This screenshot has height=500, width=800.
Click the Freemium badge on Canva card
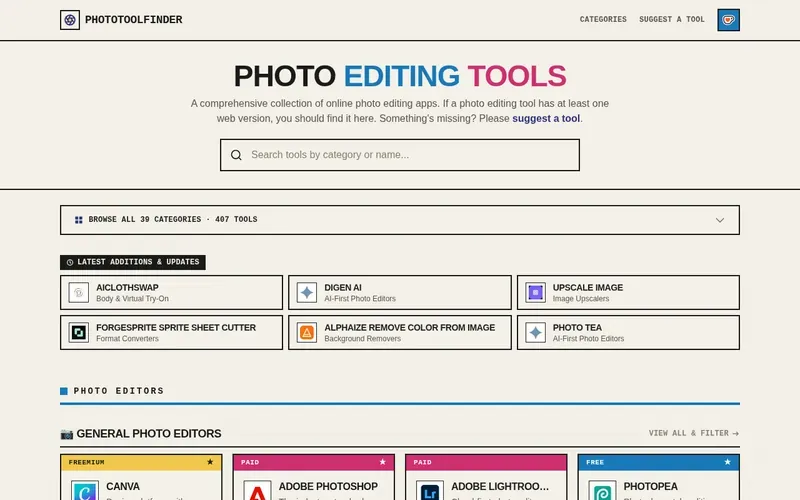point(86,462)
